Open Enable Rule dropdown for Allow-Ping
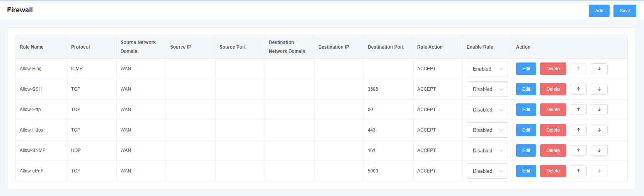 [x=487, y=69]
